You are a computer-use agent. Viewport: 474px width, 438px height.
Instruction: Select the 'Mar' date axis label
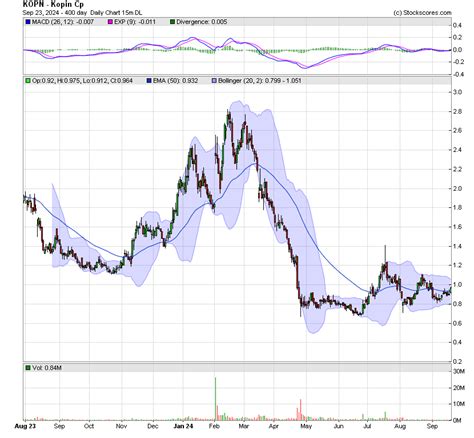pyautogui.click(x=244, y=426)
